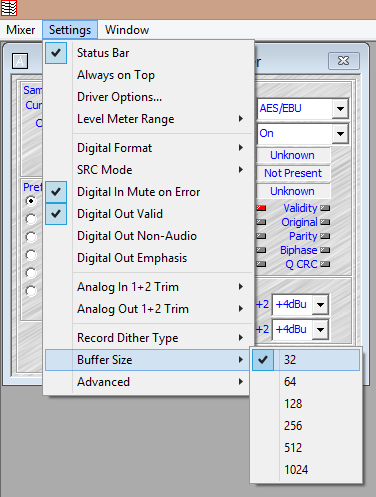Click the Q CRC right indicator LED
Viewport: 376px width, 497px height.
pyautogui.click(x=325, y=264)
